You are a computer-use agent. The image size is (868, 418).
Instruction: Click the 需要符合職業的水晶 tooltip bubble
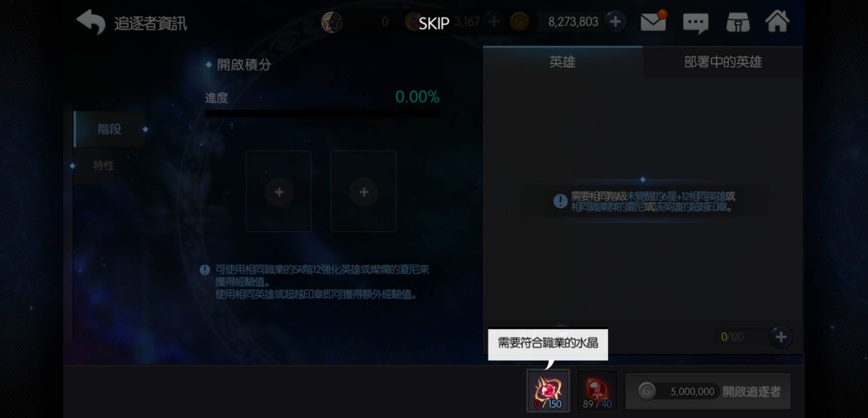pyautogui.click(x=548, y=344)
